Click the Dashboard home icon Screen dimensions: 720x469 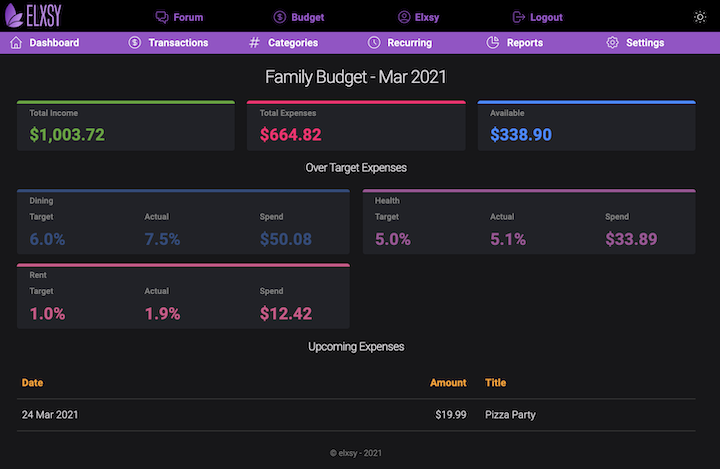tap(16, 43)
